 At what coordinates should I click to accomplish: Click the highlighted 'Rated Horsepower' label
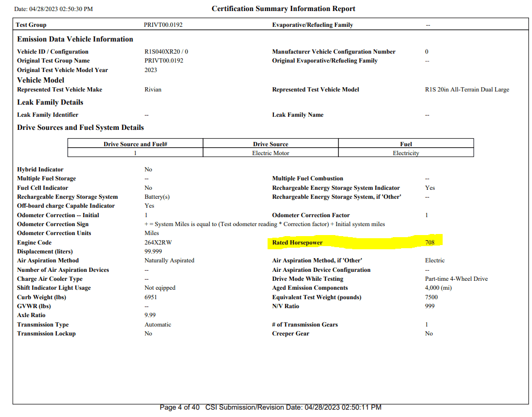[x=297, y=242]
